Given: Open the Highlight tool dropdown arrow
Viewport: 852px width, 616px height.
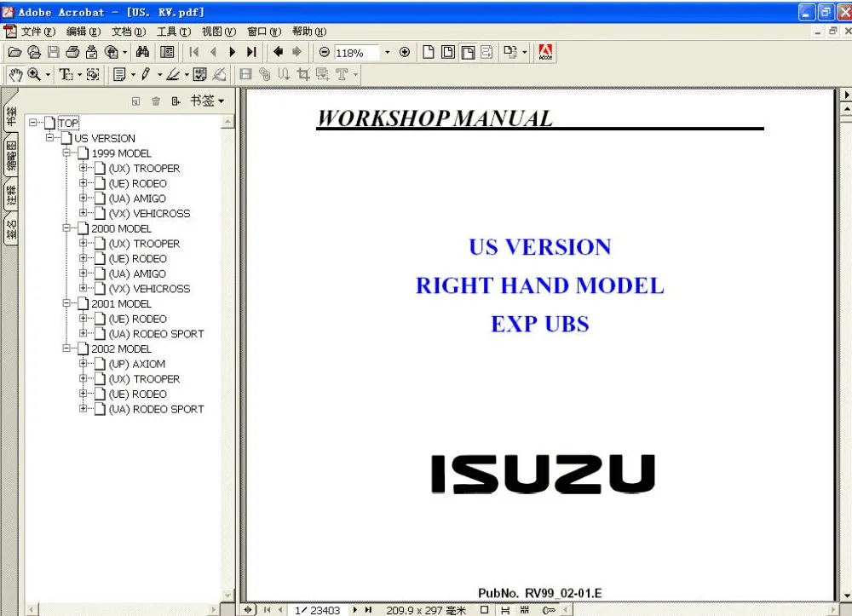Looking at the screenshot, I should click(x=187, y=75).
